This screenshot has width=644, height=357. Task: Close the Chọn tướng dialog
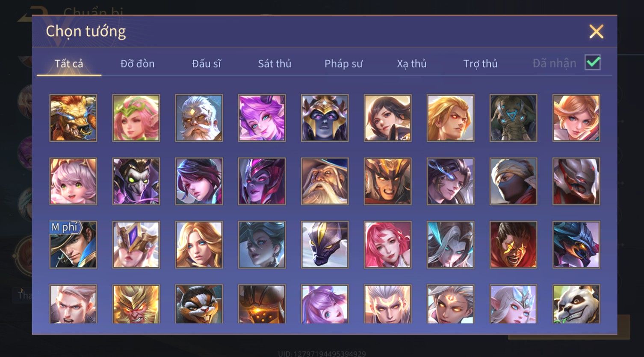tap(596, 32)
